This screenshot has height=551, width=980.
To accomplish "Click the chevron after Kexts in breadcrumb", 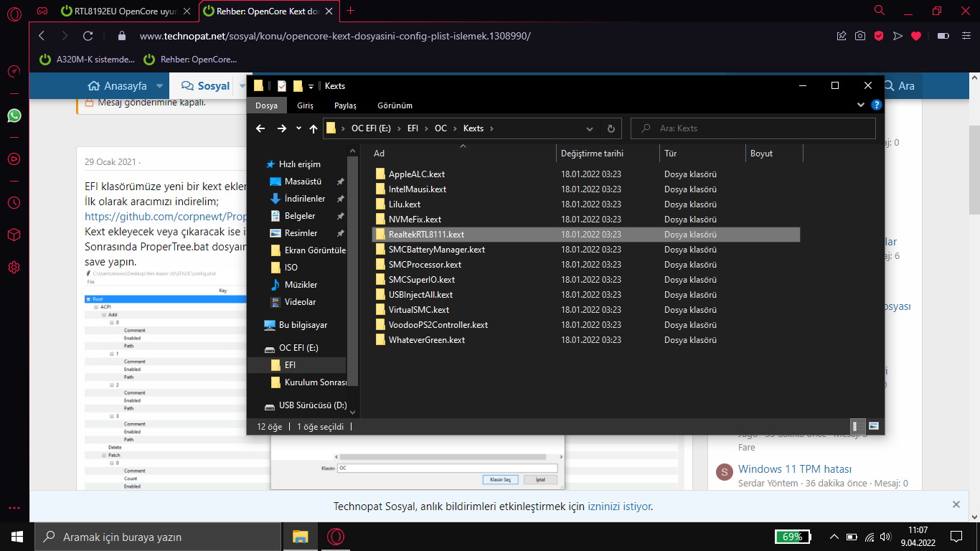I will coord(491,128).
